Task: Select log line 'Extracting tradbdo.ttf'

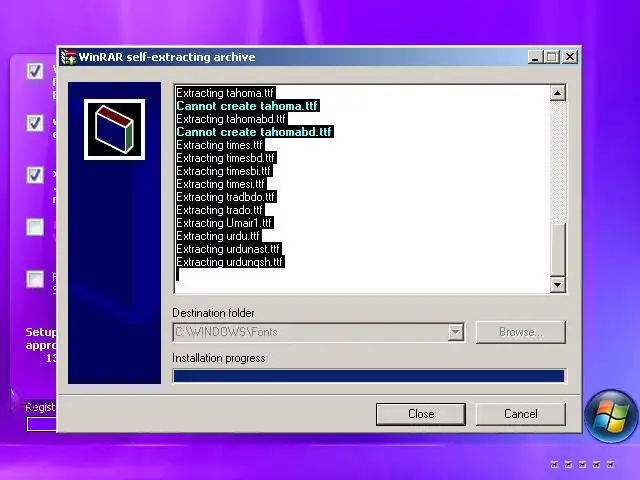Action: [x=226, y=197]
